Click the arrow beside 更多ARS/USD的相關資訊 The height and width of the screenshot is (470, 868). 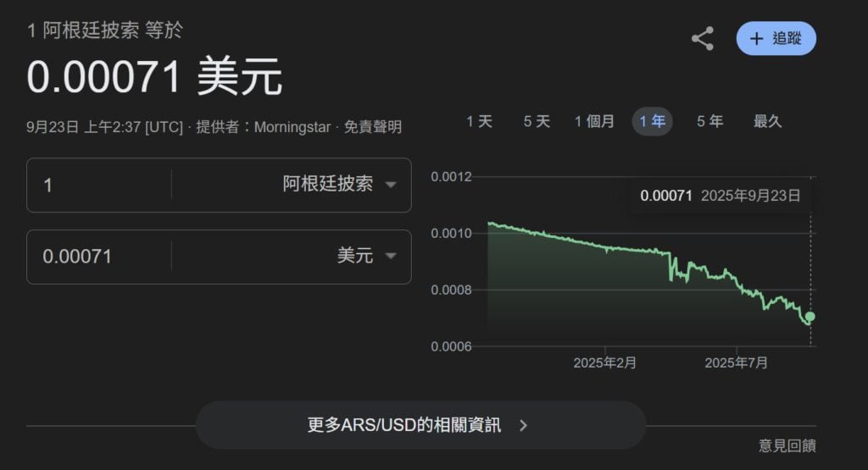coord(523,425)
